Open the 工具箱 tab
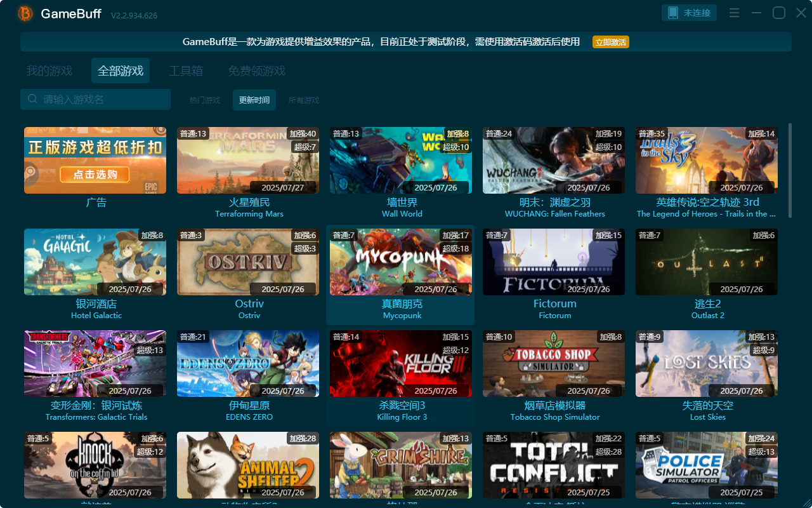 tap(186, 70)
